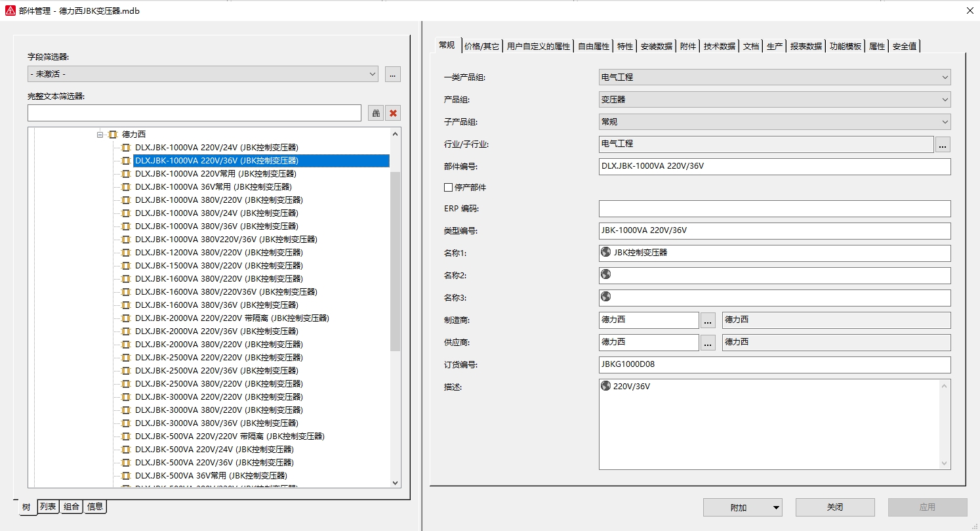Image resolution: width=980 pixels, height=531 pixels.
Task: Click the part icon beside DLX.JBK-3000VA 380V/36V
Action: coord(126,423)
